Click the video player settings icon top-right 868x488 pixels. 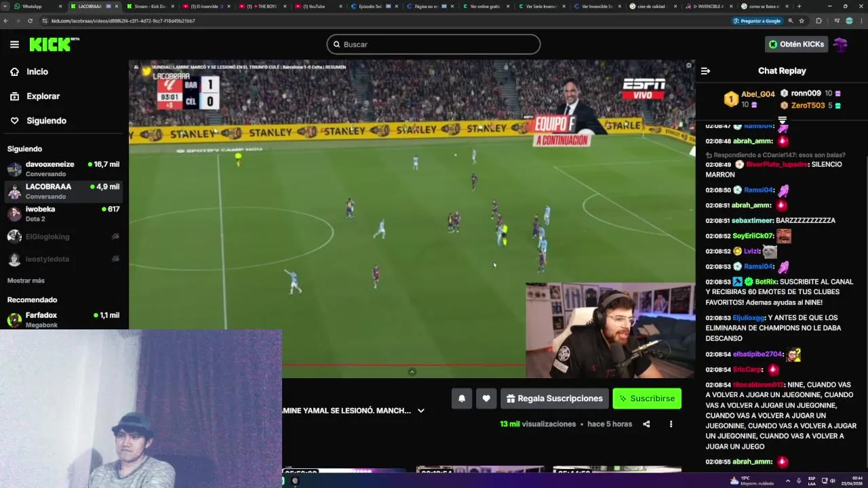[x=688, y=66]
